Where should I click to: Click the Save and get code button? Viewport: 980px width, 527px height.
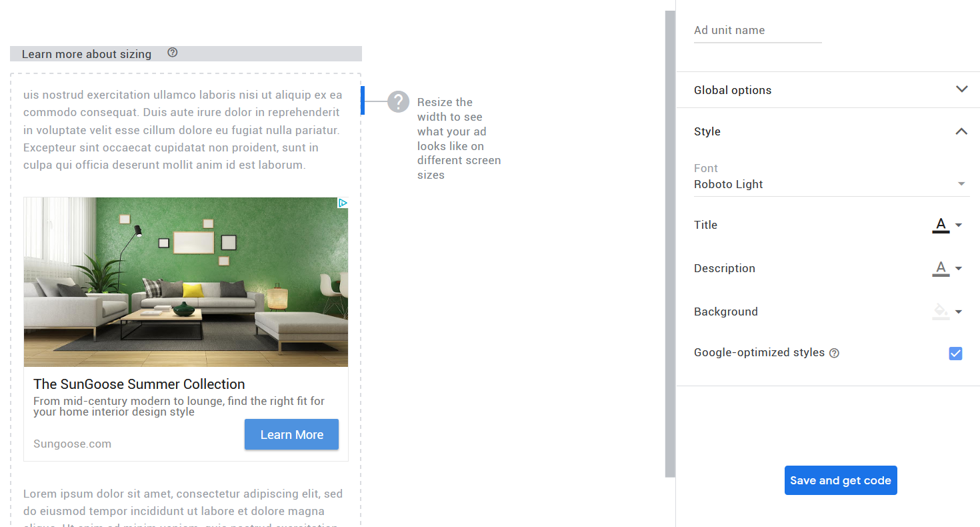pos(841,480)
